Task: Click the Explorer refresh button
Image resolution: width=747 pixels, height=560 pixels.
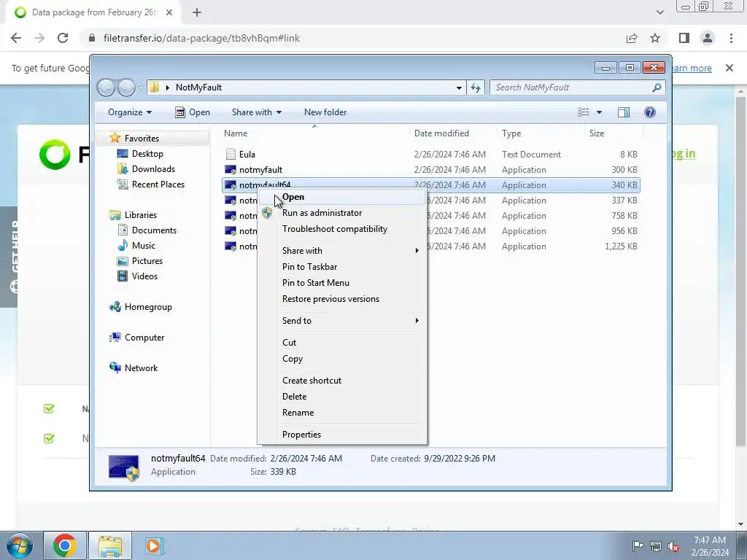Action: [x=476, y=87]
